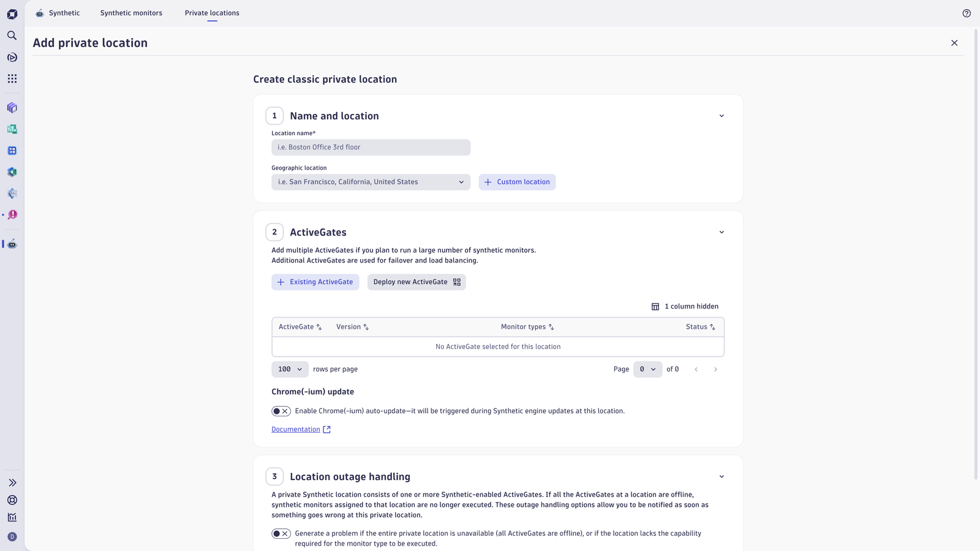Viewport: 980px width, 551px height.
Task: Open the green dashboards chart app icon
Action: pos(12,129)
